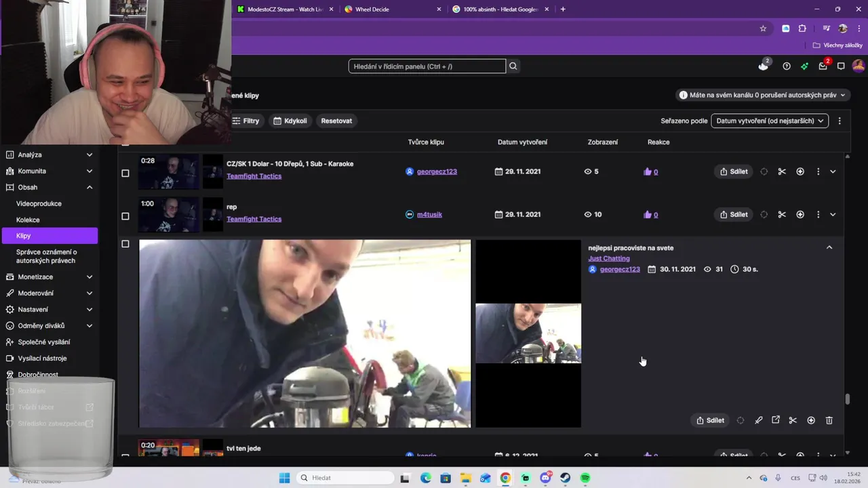Click the scissors edit icon for the rep clip
This screenshot has height=488, width=868.
pyautogui.click(x=782, y=214)
